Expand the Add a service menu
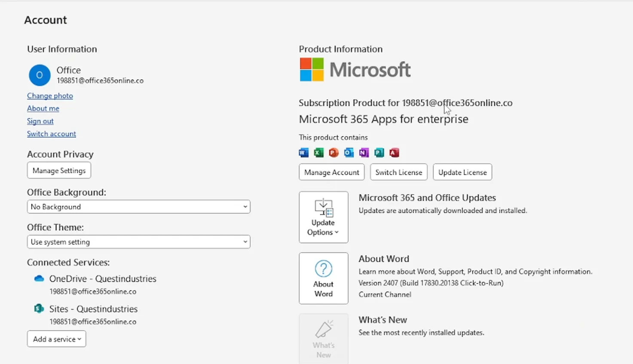633x364 pixels. tap(56, 339)
